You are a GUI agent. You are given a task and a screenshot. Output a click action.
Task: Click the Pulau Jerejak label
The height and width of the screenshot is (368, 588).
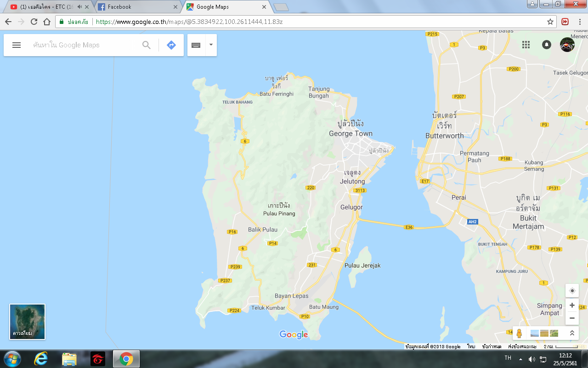pyautogui.click(x=362, y=265)
